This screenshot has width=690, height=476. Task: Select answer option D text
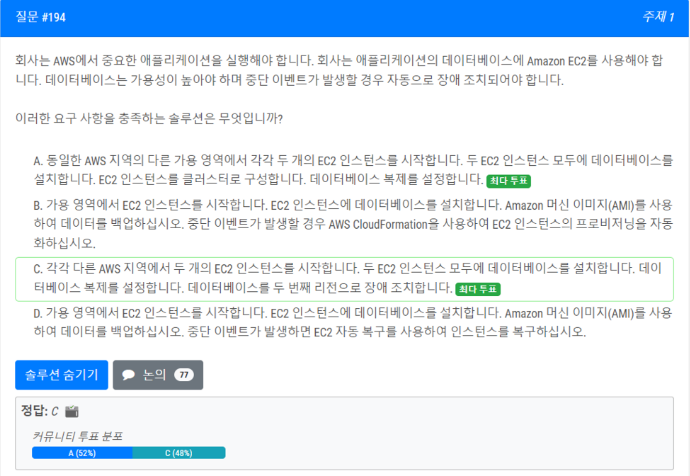[x=353, y=322]
